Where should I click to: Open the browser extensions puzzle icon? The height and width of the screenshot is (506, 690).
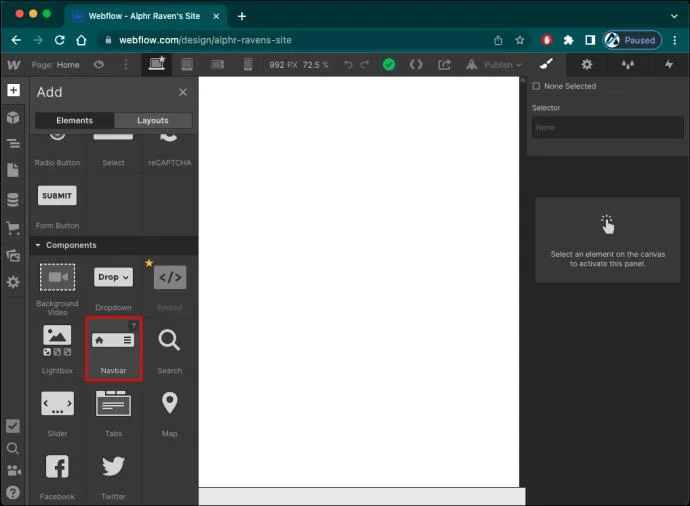(568, 40)
